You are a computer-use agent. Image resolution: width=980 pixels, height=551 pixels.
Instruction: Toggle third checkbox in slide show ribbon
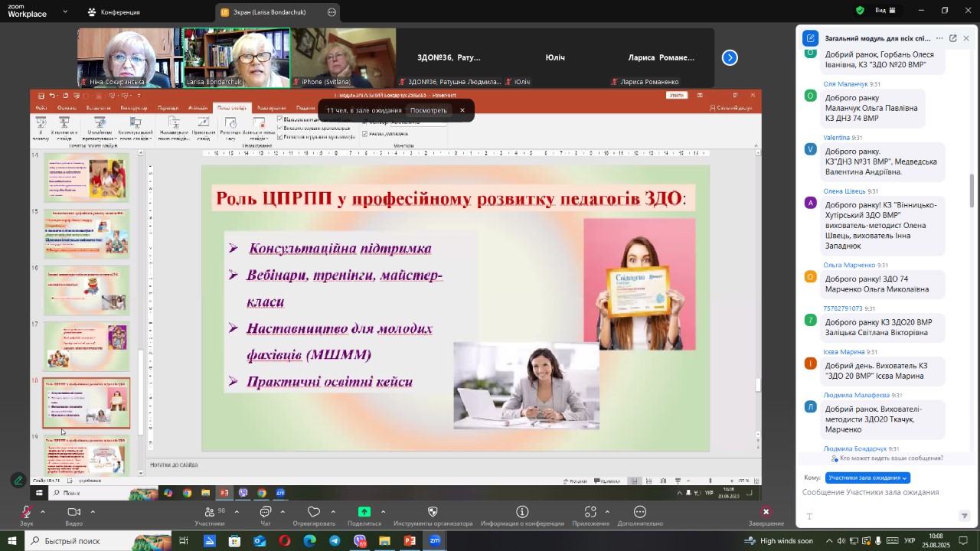point(279,136)
